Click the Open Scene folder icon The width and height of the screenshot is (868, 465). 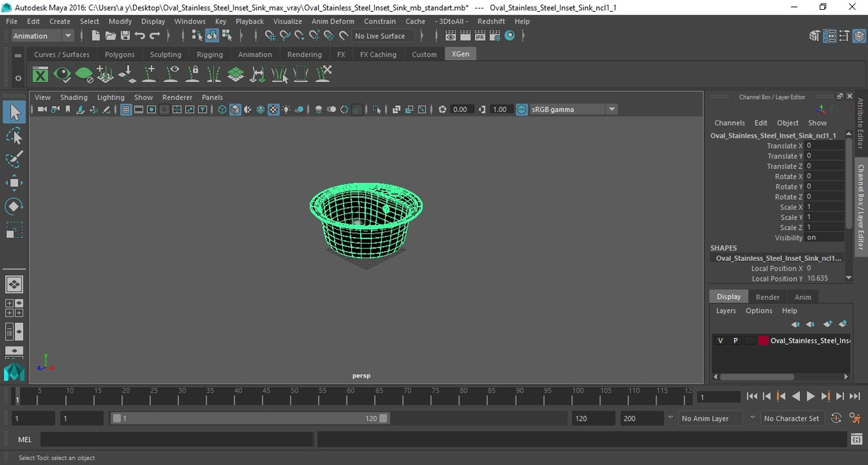pyautogui.click(x=110, y=36)
